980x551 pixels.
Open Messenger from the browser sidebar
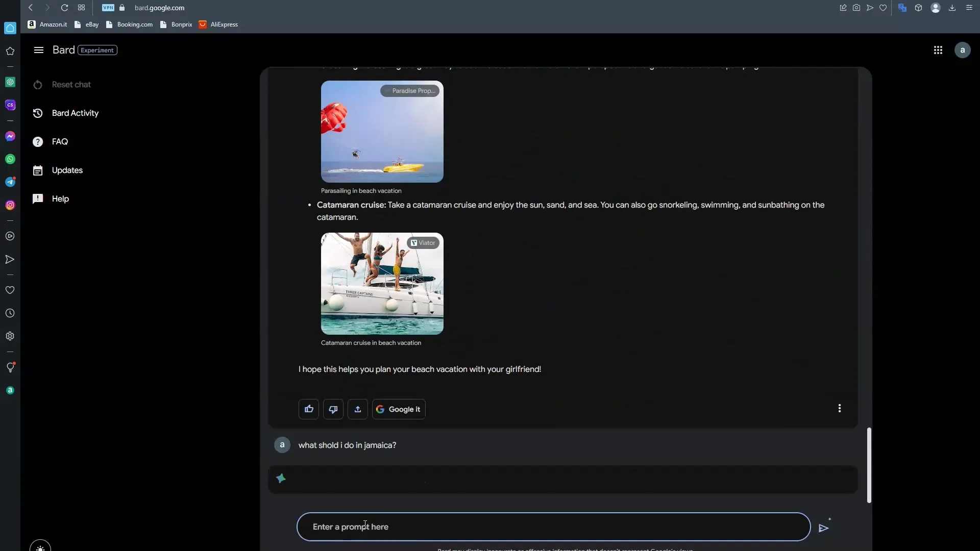point(10,136)
